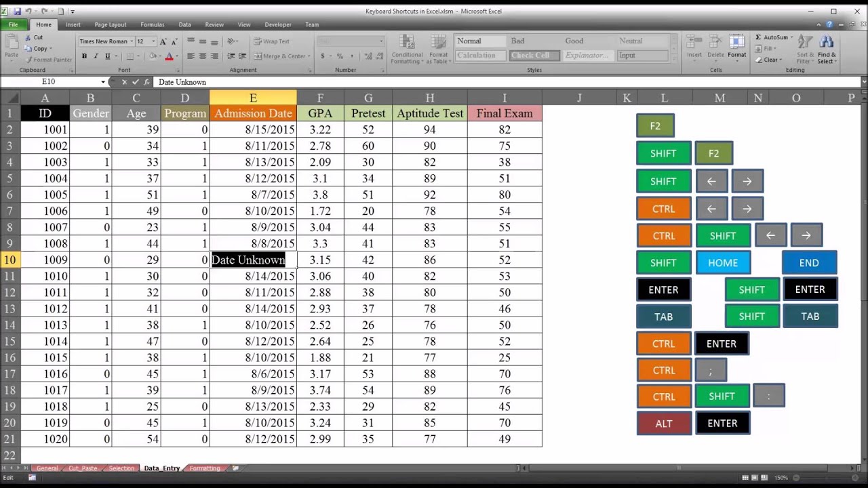Switch to the Page Layout tab
868x488 pixels.
click(110, 24)
